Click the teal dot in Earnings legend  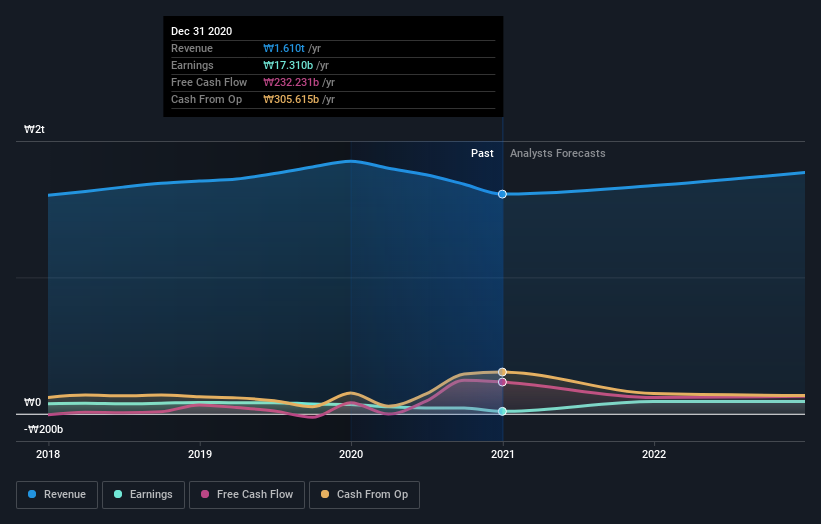[118, 494]
